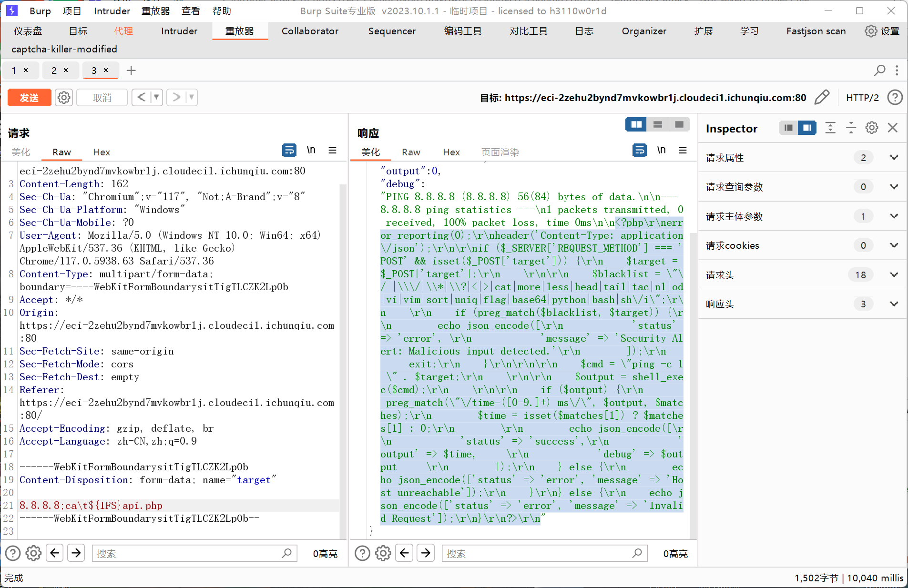This screenshot has width=908, height=588.
Task: Close Repeater tab 2
Action: 66,70
